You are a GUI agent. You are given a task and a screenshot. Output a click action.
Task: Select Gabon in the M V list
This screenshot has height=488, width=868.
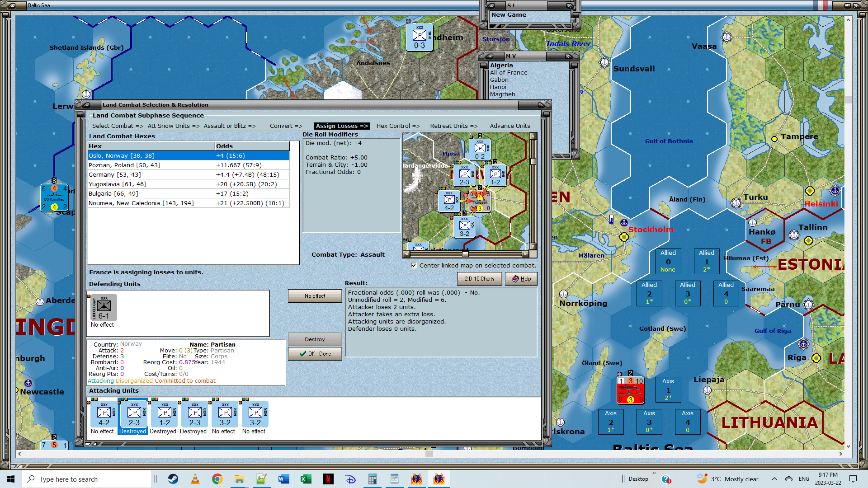click(x=499, y=80)
